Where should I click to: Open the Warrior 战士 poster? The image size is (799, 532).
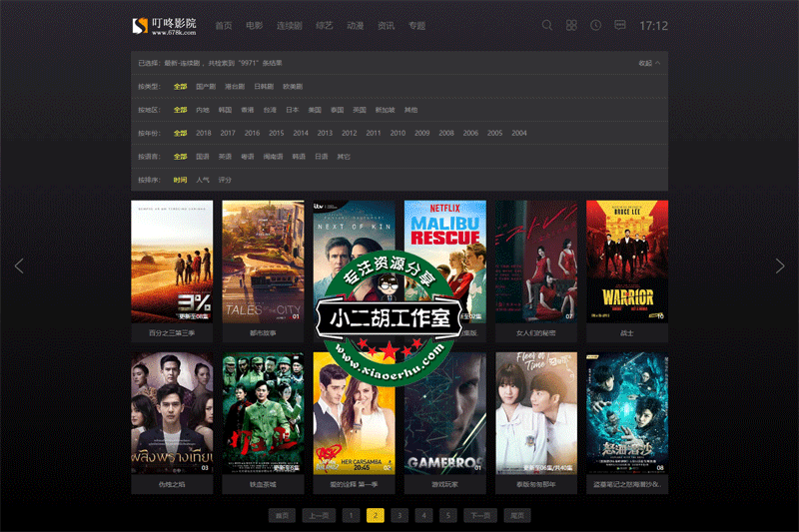pyautogui.click(x=626, y=260)
